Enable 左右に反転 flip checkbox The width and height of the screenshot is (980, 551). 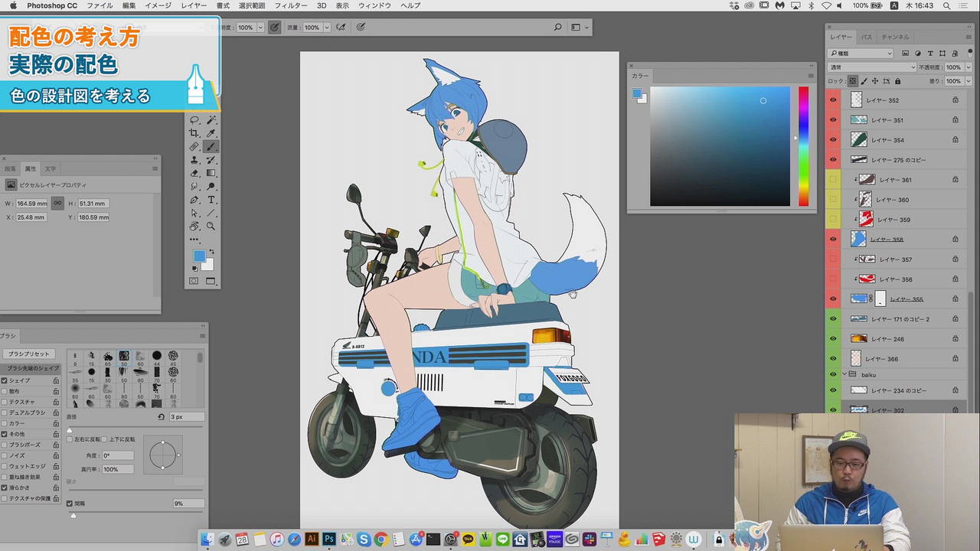coord(70,439)
